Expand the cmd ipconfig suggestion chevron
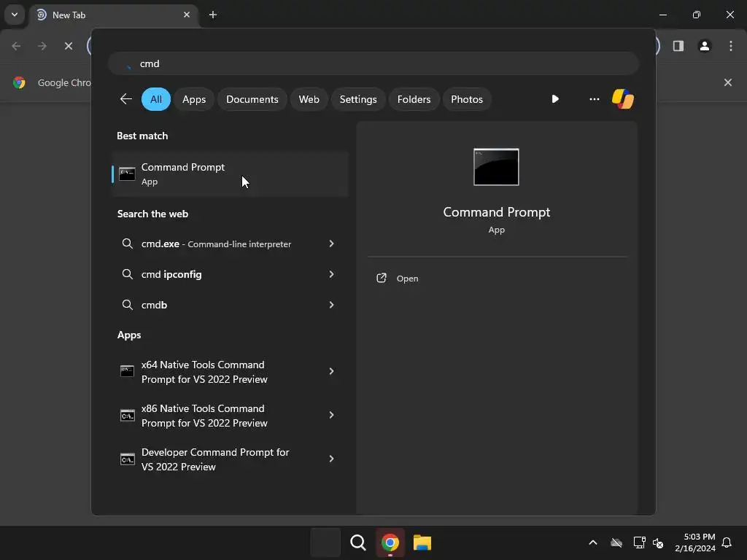747x560 pixels. click(x=332, y=274)
